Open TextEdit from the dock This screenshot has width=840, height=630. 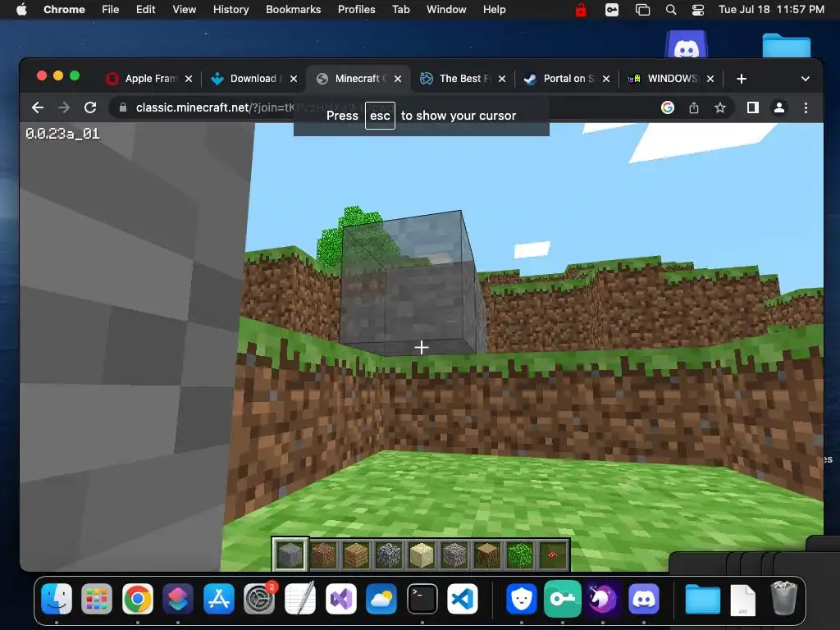300,598
